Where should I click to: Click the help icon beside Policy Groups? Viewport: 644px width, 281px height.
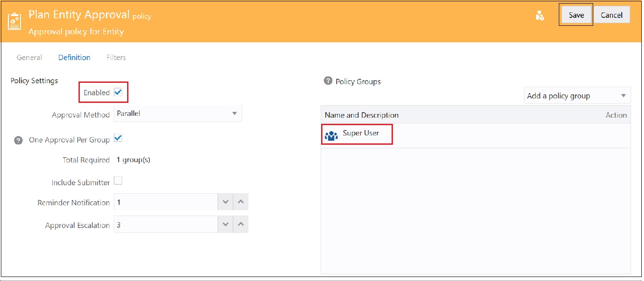(328, 81)
